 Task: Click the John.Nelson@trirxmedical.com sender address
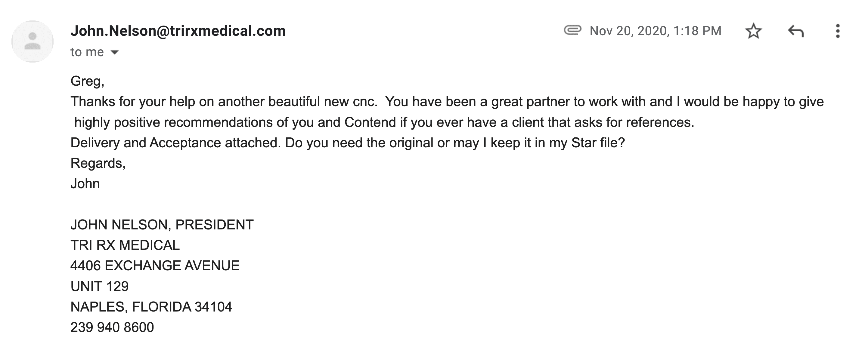tap(178, 31)
